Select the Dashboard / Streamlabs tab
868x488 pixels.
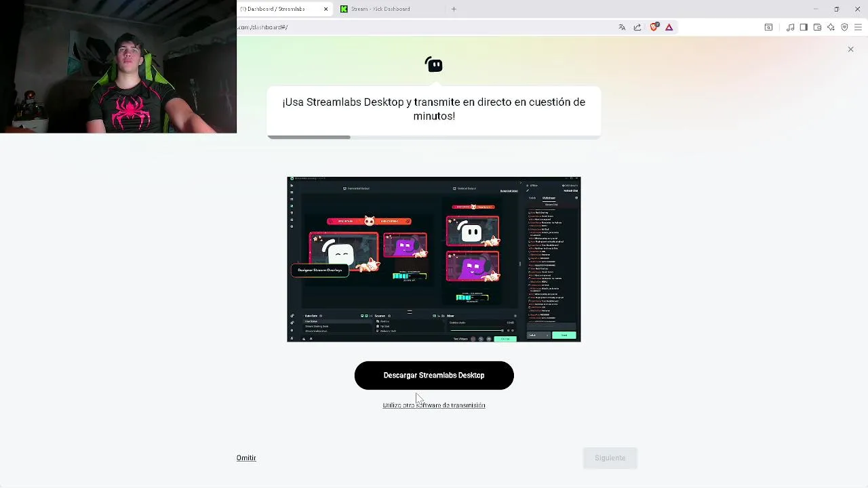pos(285,9)
